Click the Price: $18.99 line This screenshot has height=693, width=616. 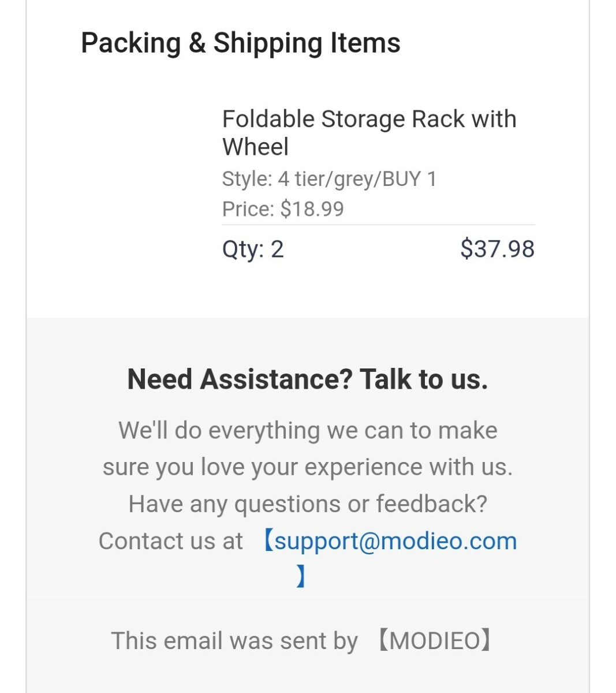tap(283, 209)
